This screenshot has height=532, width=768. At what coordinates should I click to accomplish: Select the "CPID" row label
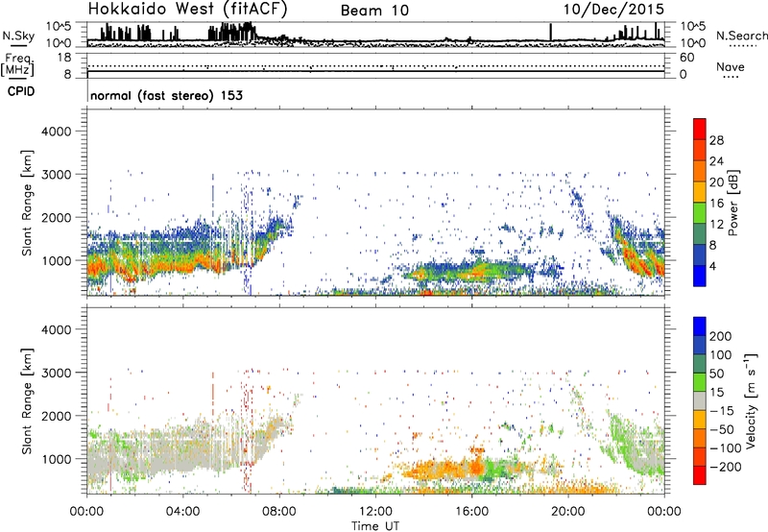pos(21,91)
